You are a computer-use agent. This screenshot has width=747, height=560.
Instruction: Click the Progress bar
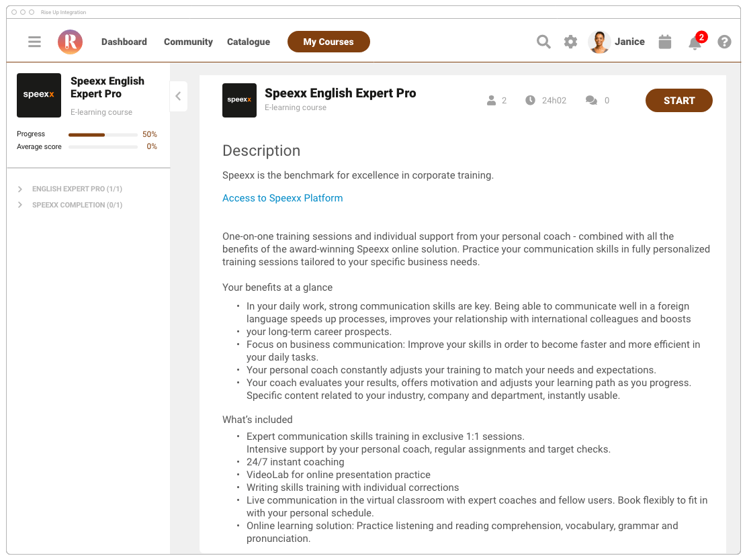click(x=103, y=135)
